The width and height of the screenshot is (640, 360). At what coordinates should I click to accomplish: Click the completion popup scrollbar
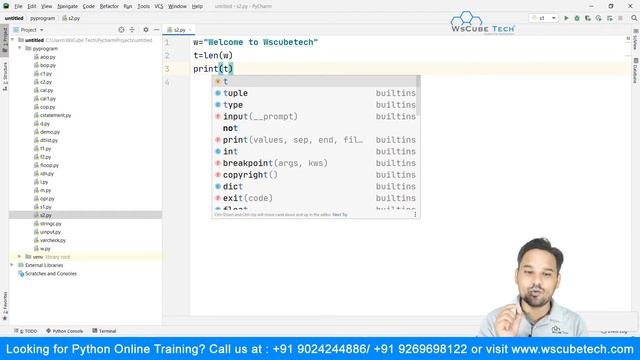tap(418, 96)
